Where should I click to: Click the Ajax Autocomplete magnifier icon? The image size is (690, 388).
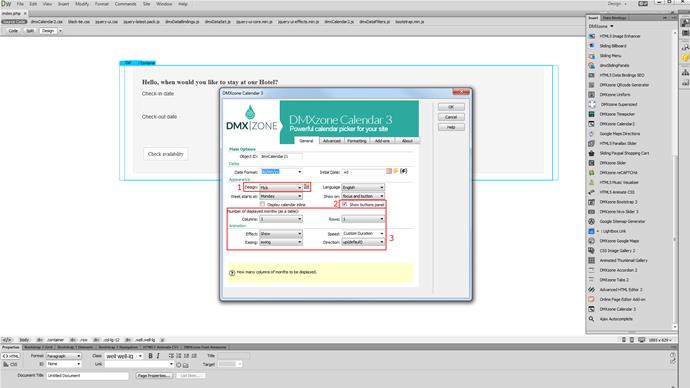pyautogui.click(x=591, y=319)
